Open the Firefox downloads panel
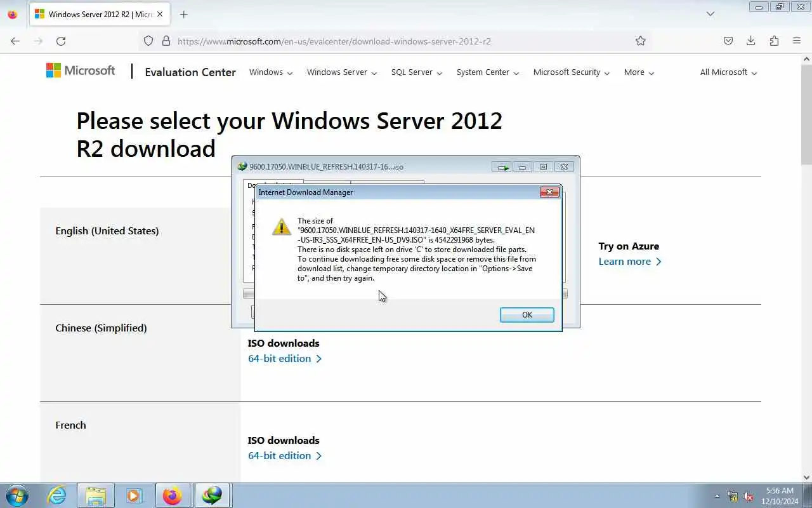This screenshot has width=812, height=508. point(750,41)
